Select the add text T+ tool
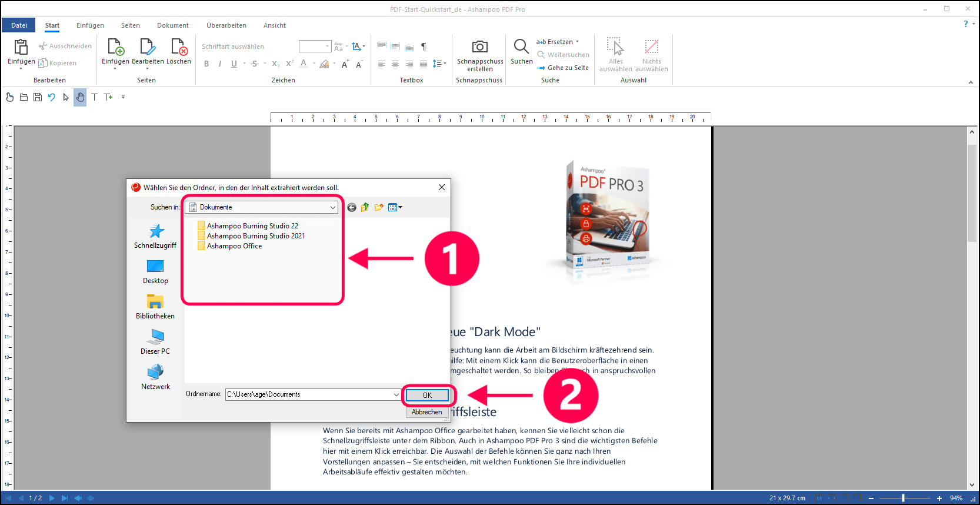The image size is (980, 505). coord(108,97)
